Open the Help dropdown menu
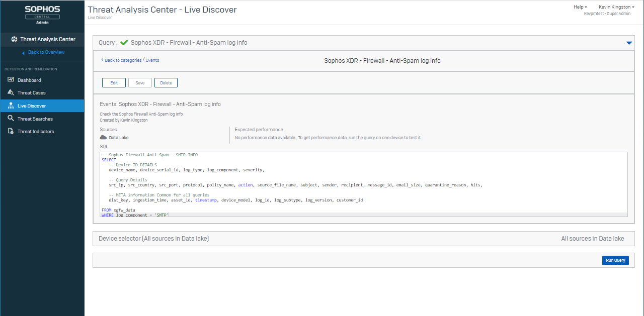 [x=580, y=7]
